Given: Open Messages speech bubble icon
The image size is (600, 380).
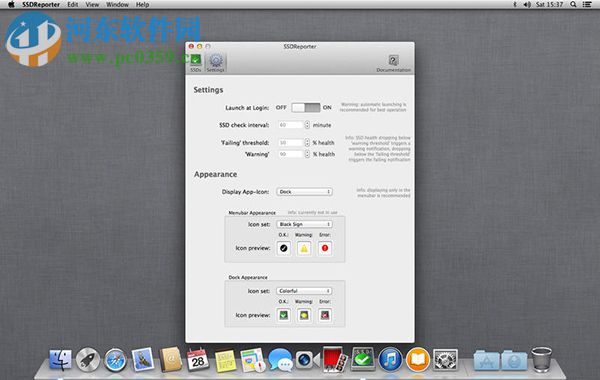Looking at the screenshot, I should (280, 360).
